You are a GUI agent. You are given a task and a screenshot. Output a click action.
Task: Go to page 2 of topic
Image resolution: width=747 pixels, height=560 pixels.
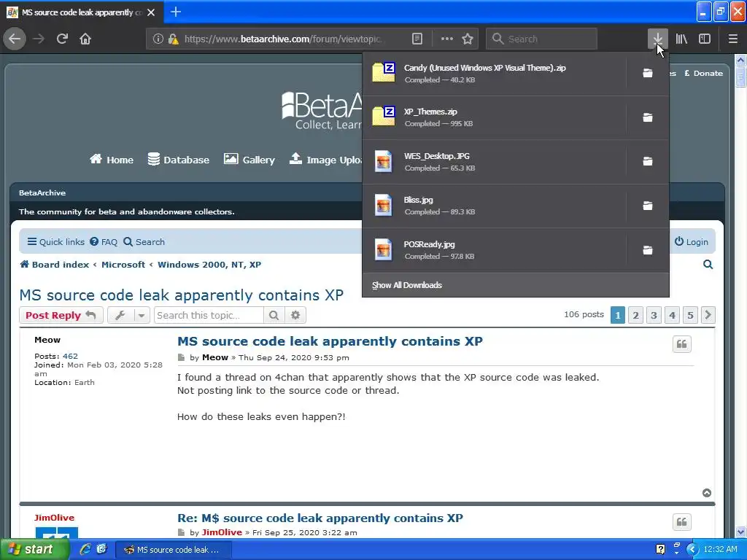(635, 315)
